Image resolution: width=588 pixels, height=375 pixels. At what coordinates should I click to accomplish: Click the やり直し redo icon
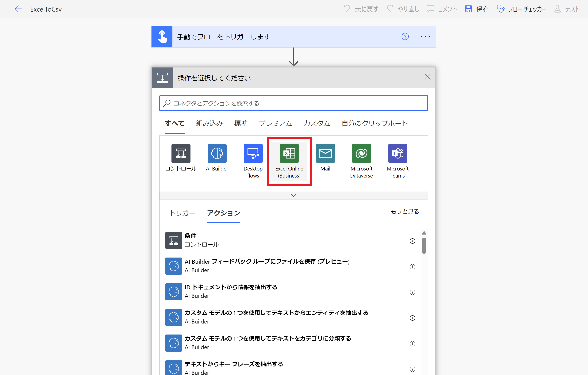[x=390, y=9]
